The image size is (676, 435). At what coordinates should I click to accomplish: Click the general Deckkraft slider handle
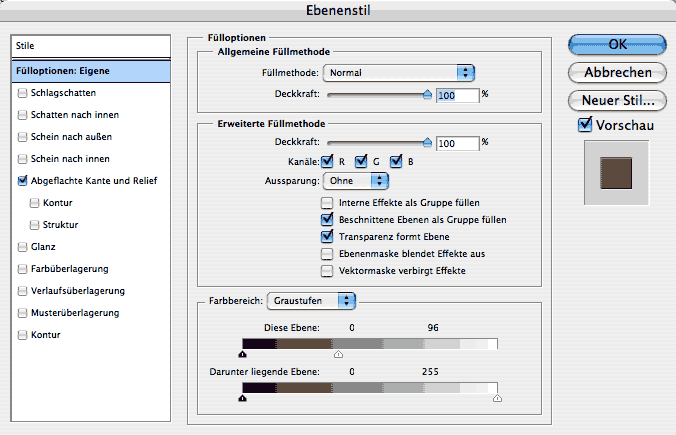coord(428,94)
